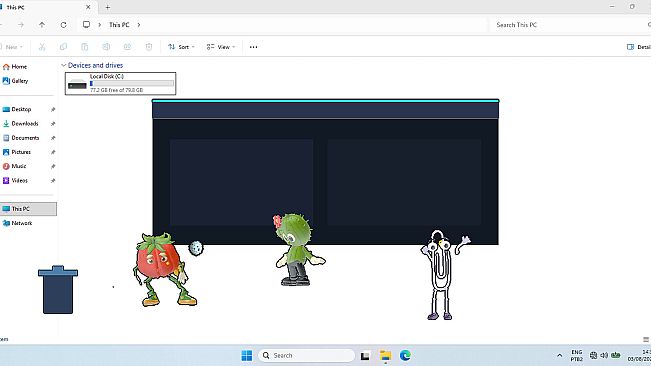This screenshot has height=366, width=651.
Task: Click the green battery icon in tray
Action: pos(616,355)
